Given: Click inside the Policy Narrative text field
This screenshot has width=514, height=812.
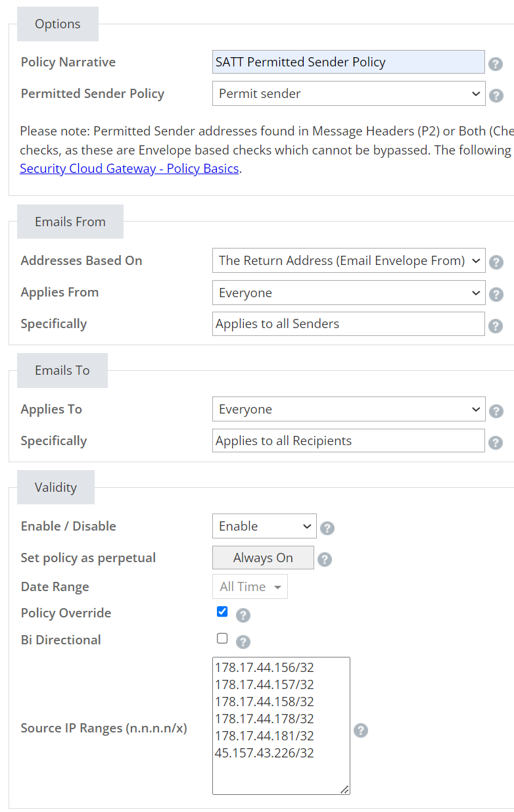Looking at the screenshot, I should click(348, 62).
